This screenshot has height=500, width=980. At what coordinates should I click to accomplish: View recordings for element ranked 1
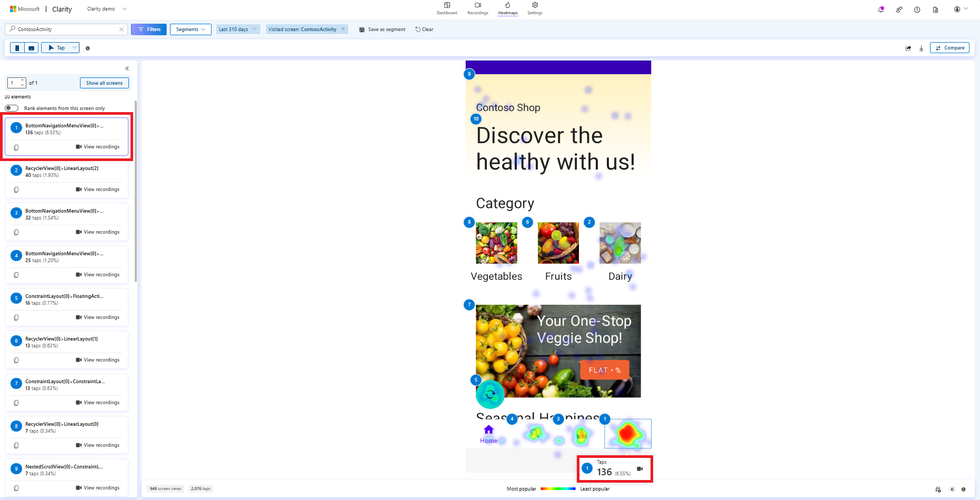pyautogui.click(x=98, y=147)
